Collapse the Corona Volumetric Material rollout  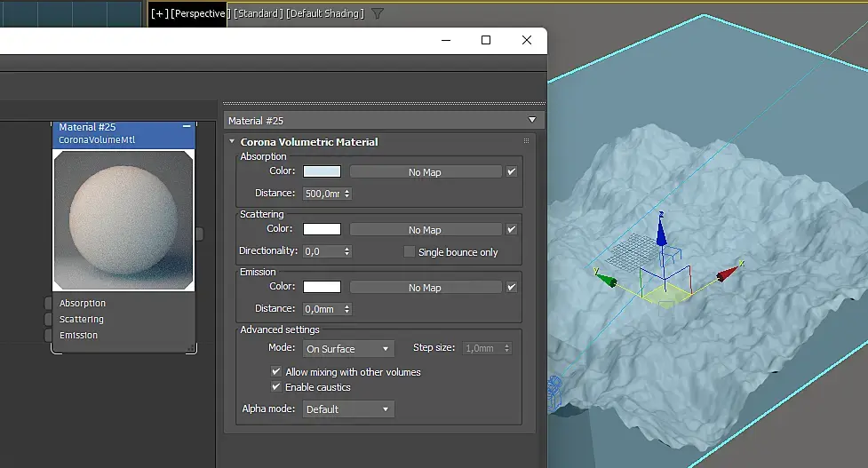coord(233,142)
